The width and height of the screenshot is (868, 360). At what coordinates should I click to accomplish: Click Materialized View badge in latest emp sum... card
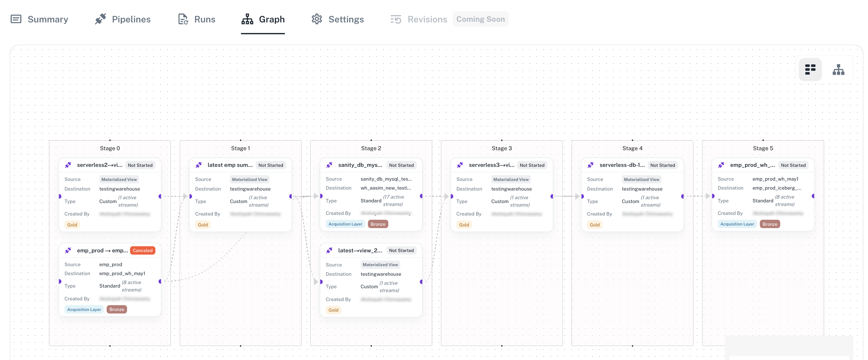click(250, 179)
